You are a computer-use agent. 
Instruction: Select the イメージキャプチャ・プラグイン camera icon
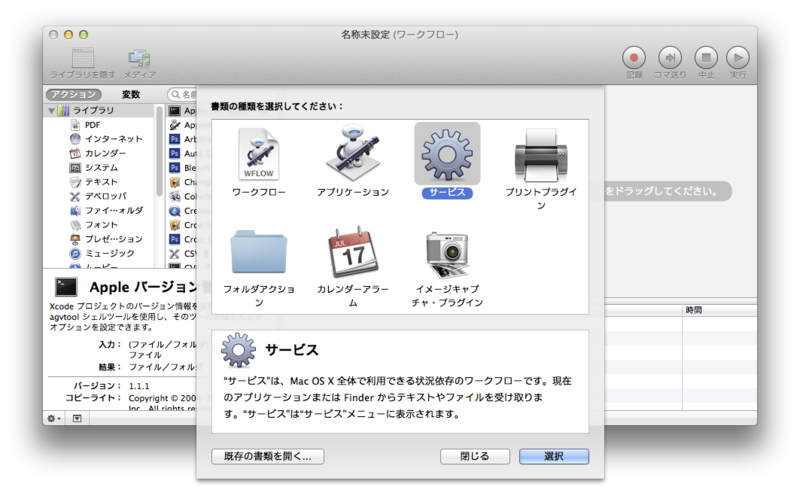[447, 253]
